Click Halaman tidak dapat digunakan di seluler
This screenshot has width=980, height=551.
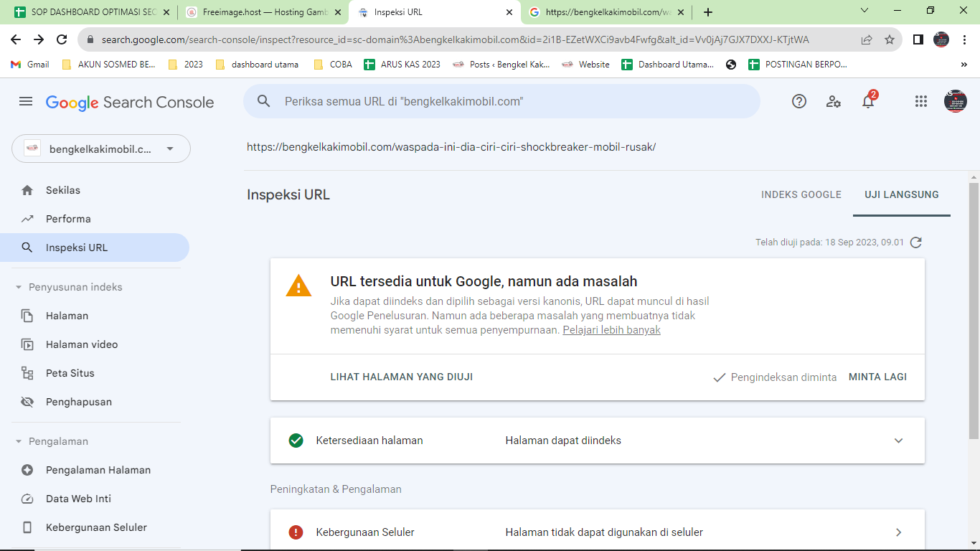click(x=604, y=532)
